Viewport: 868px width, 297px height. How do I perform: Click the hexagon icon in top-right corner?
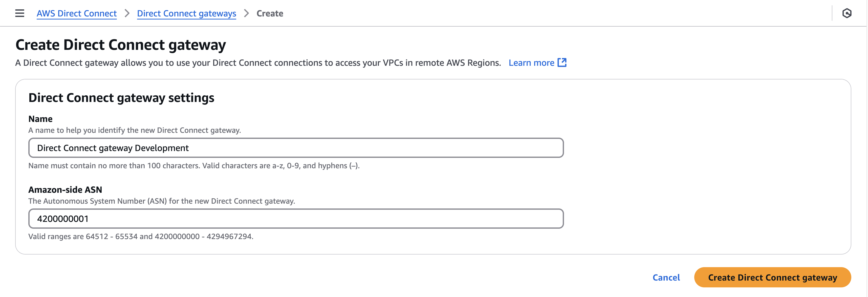(x=847, y=13)
